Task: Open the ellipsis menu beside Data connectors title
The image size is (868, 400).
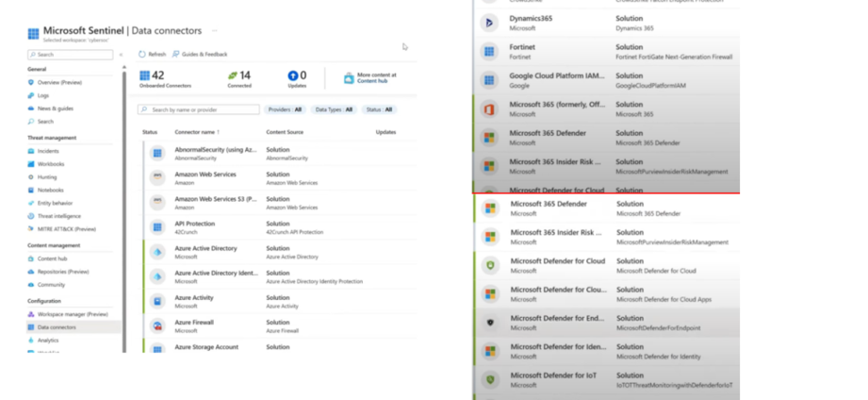Action: coord(214,31)
